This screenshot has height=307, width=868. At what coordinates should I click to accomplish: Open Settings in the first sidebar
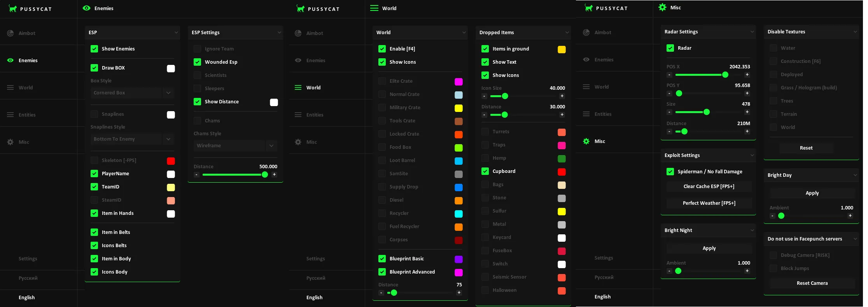pos(28,259)
